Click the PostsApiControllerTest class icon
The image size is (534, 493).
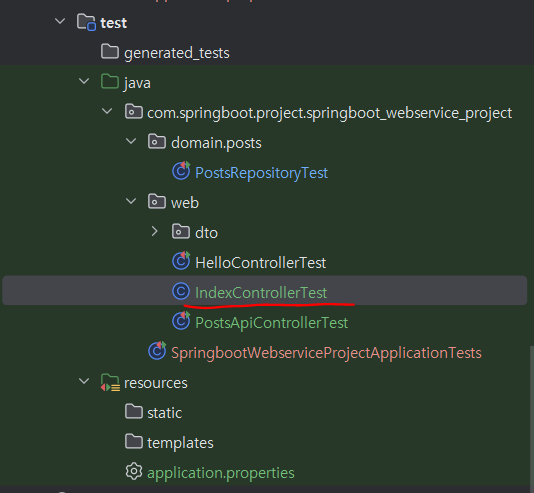[x=181, y=321]
